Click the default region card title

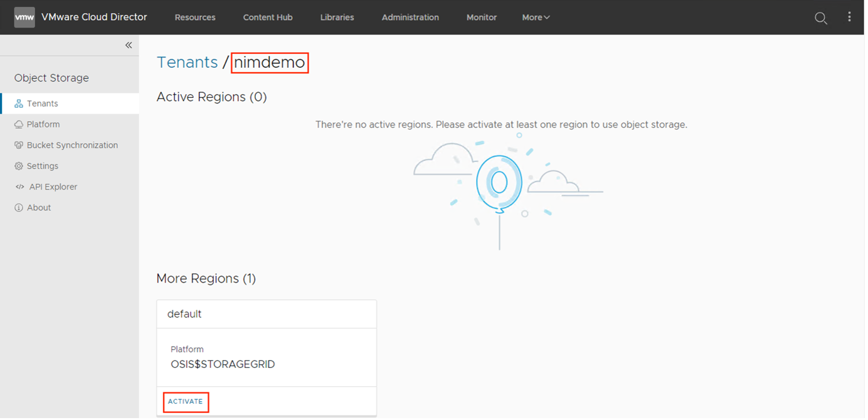[184, 314]
